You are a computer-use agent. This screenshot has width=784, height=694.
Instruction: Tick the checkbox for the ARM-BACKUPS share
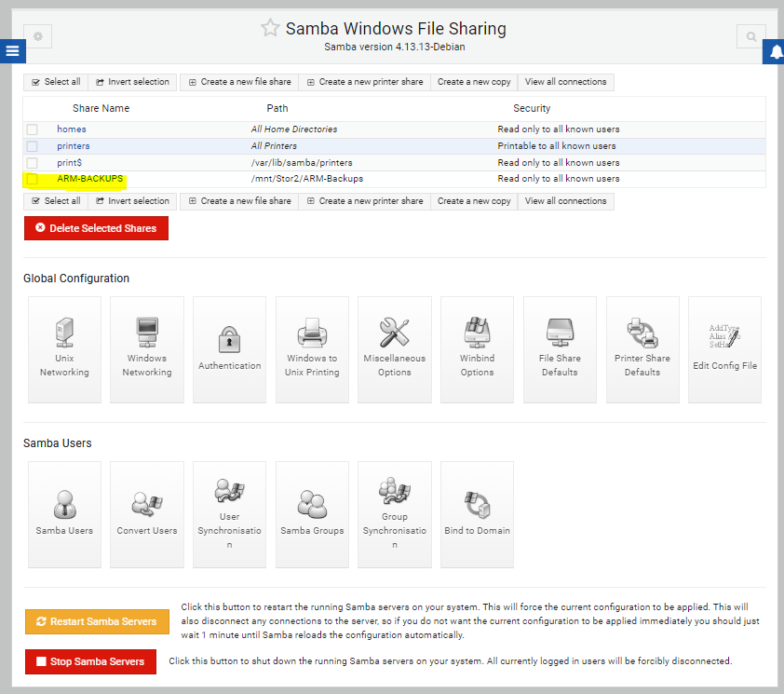click(32, 179)
